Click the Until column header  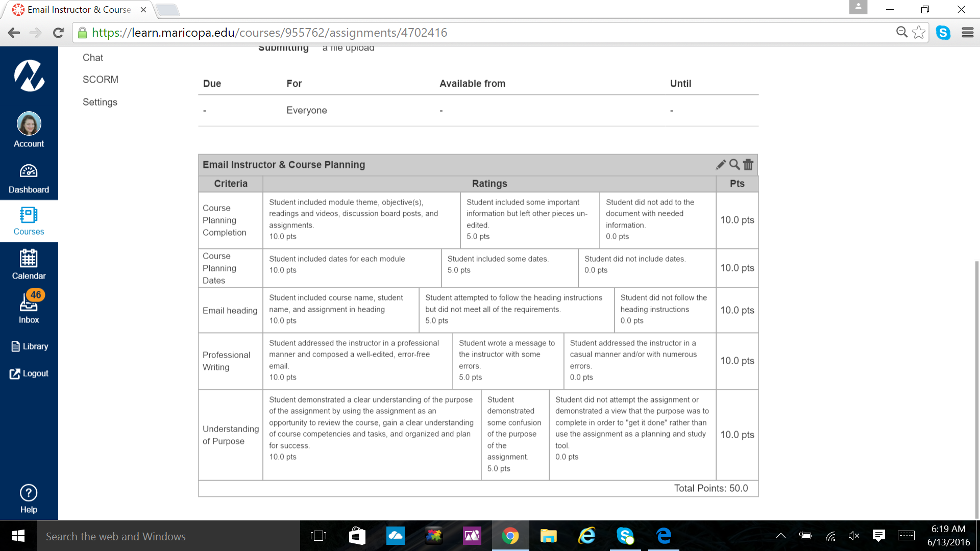tap(681, 84)
